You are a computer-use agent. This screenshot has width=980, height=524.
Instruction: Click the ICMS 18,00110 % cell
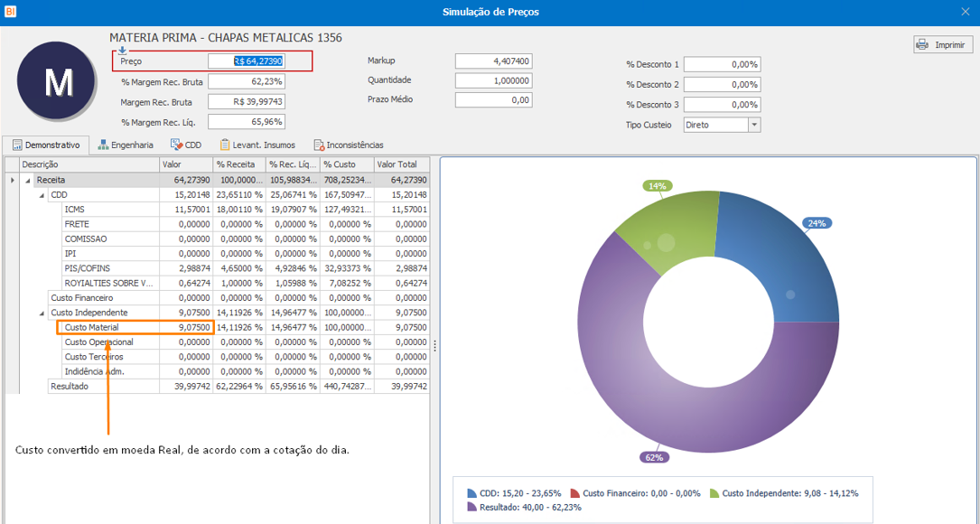(240, 210)
